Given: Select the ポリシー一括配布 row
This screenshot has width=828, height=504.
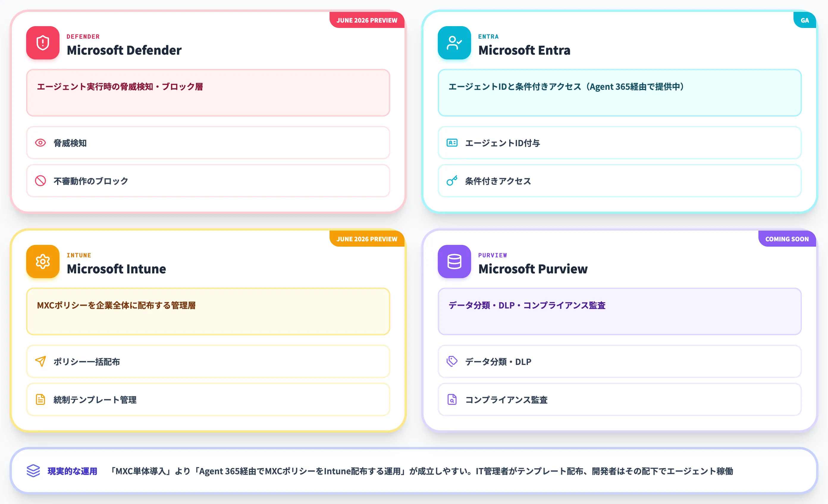Looking at the screenshot, I should (x=208, y=361).
